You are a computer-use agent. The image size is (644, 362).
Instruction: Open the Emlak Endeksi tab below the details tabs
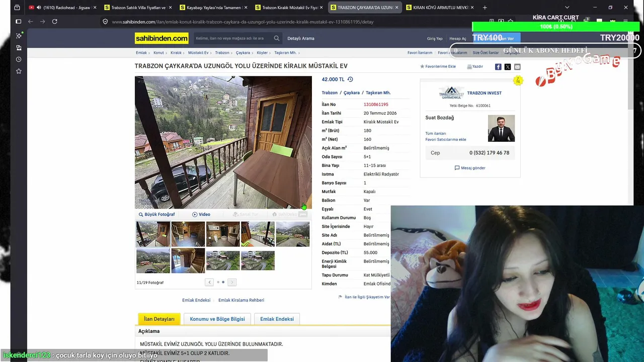277,319
